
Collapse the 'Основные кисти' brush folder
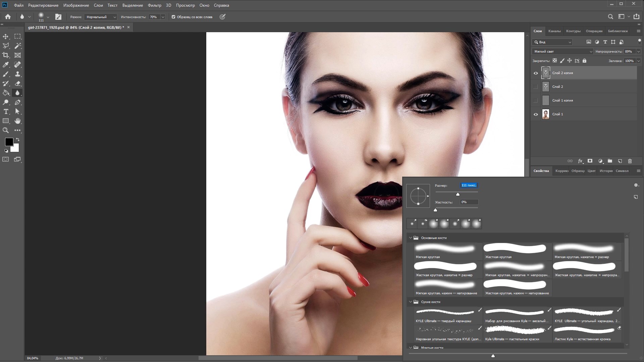pos(410,238)
